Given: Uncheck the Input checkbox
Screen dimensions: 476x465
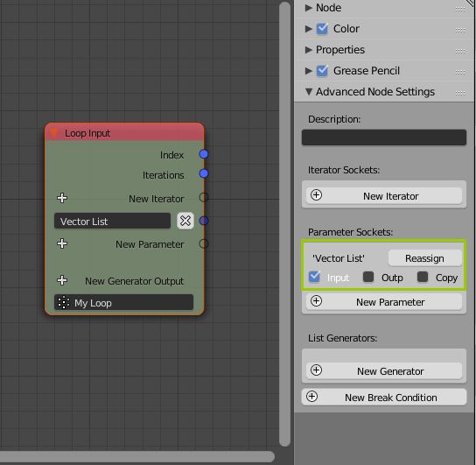Looking at the screenshot, I should (314, 277).
